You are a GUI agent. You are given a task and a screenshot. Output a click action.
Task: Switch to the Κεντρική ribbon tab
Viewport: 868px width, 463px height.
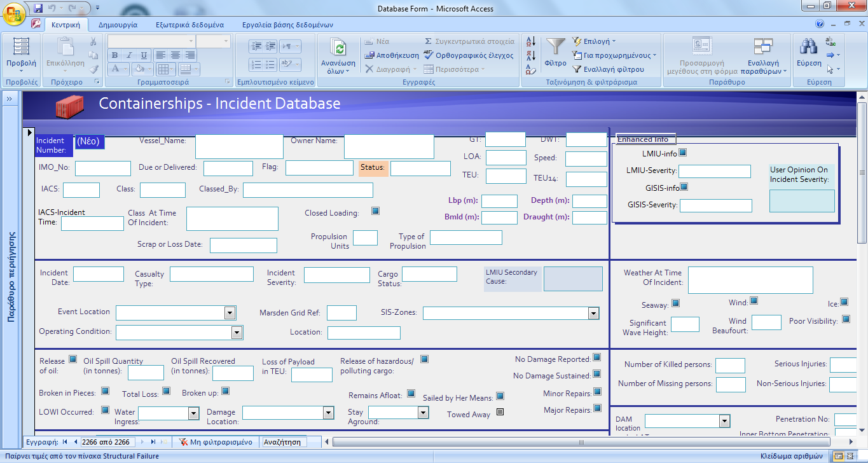click(66, 25)
